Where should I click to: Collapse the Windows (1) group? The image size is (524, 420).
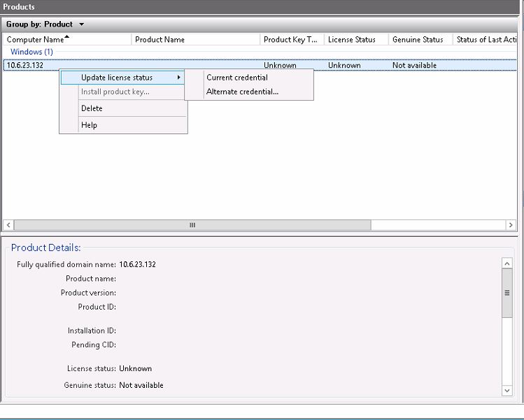pos(31,52)
